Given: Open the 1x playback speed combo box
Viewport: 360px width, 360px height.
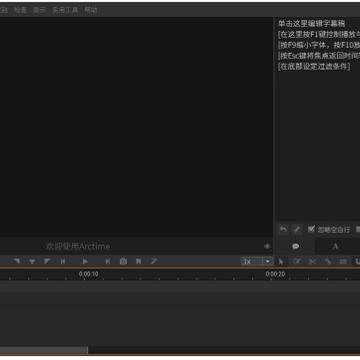Looking at the screenshot, I should point(252,261).
